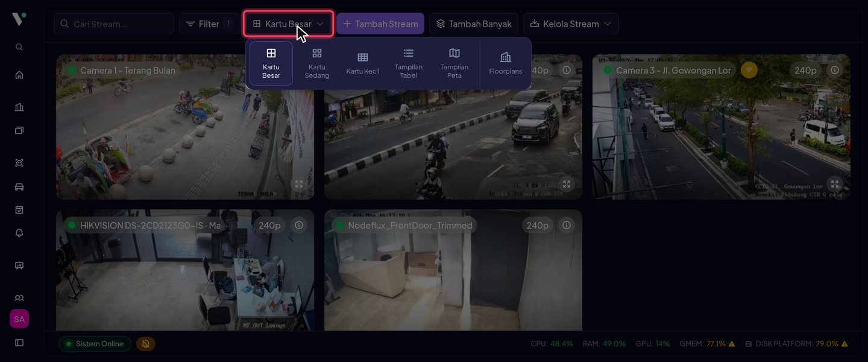Click the DISK PLATFORM 79.0% status text

tap(796, 344)
